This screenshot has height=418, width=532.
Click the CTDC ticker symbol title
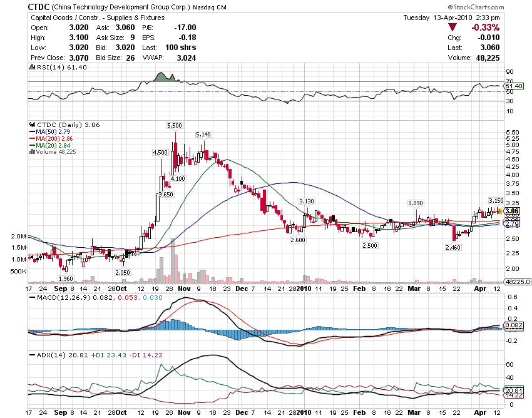pos(39,7)
